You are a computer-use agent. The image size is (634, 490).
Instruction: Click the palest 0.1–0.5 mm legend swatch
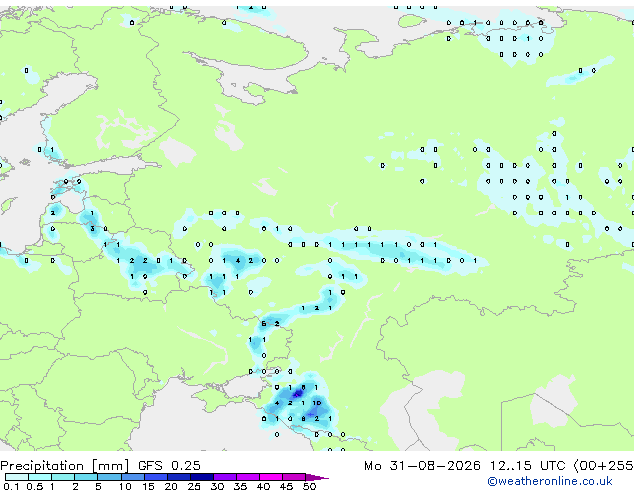point(17,477)
